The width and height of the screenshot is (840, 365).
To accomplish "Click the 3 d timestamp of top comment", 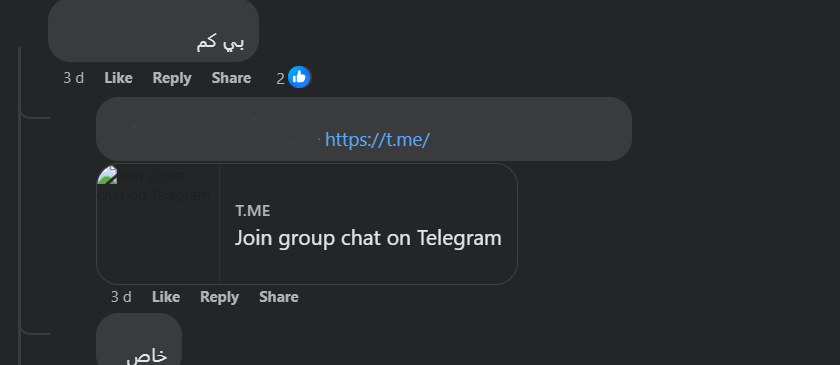I will 73,78.
